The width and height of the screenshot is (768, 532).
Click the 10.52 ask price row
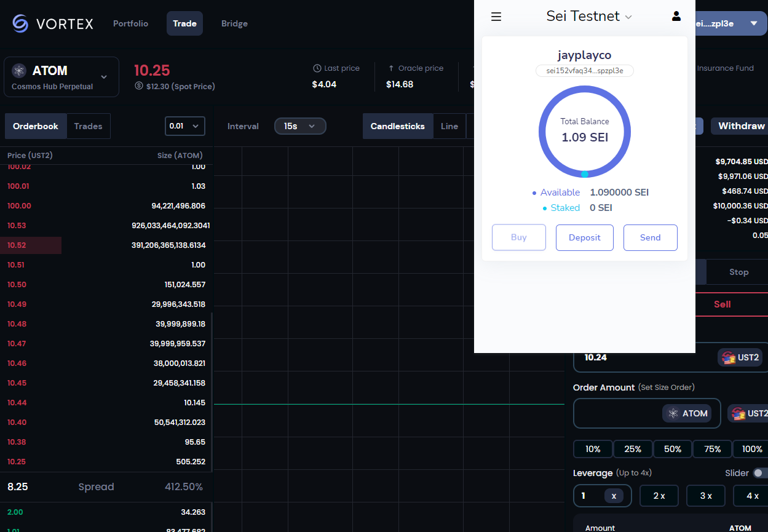click(106, 245)
